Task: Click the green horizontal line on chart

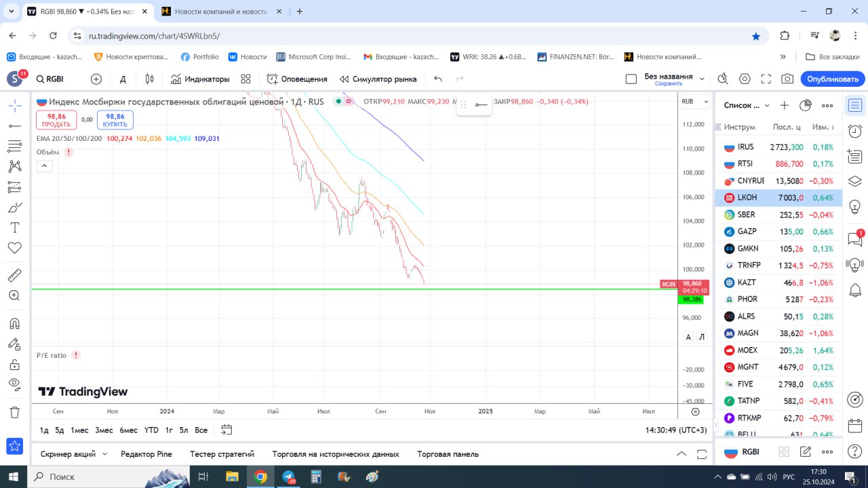Action: point(354,289)
